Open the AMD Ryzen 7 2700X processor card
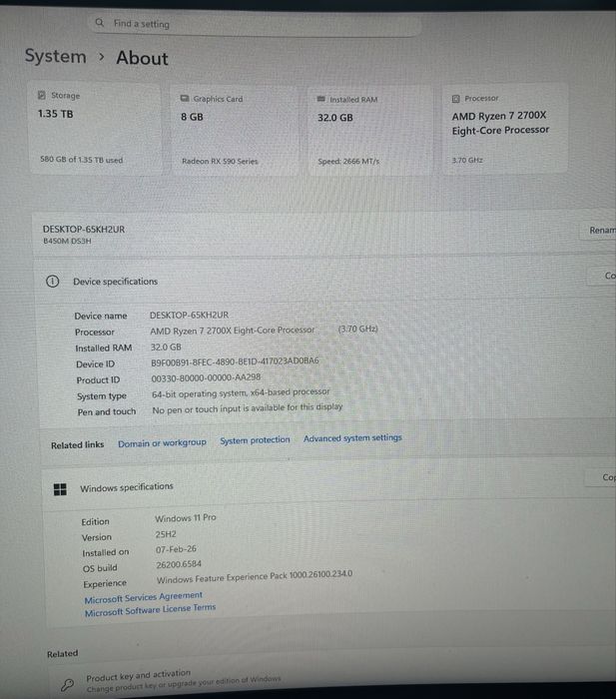616x699 pixels. coord(505,129)
